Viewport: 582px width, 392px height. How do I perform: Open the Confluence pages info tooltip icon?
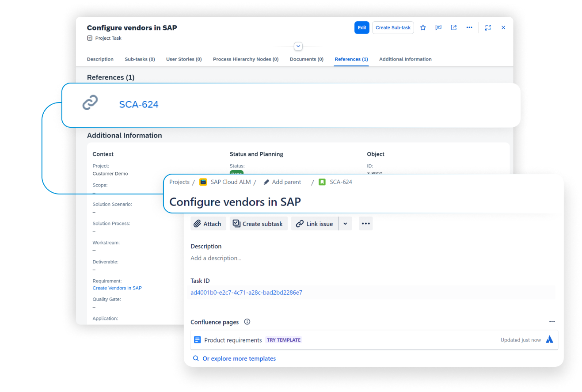pos(247,322)
